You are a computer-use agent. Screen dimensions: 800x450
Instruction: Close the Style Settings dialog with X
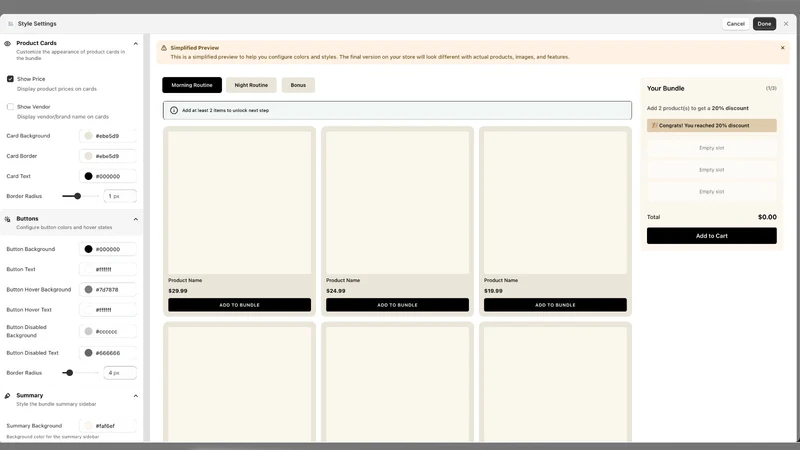786,23
